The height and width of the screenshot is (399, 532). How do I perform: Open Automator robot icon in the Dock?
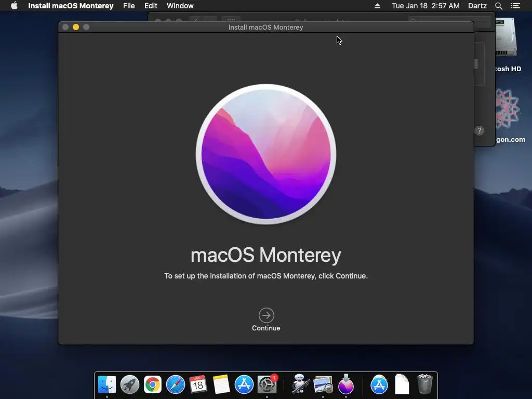300,384
